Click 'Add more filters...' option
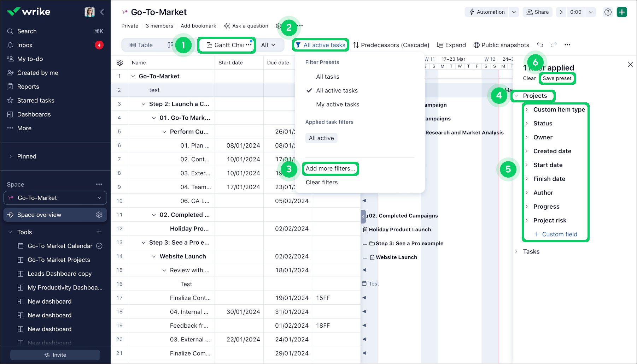The width and height of the screenshot is (637, 364). [330, 168]
